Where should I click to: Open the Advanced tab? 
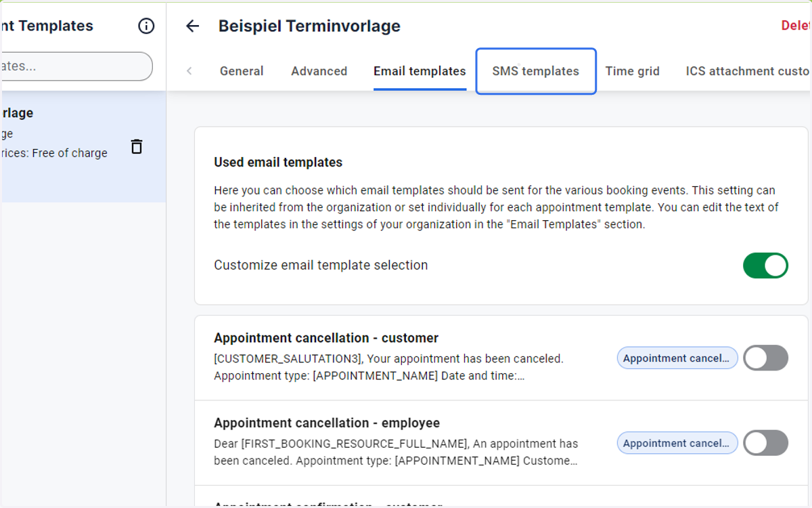tap(319, 71)
